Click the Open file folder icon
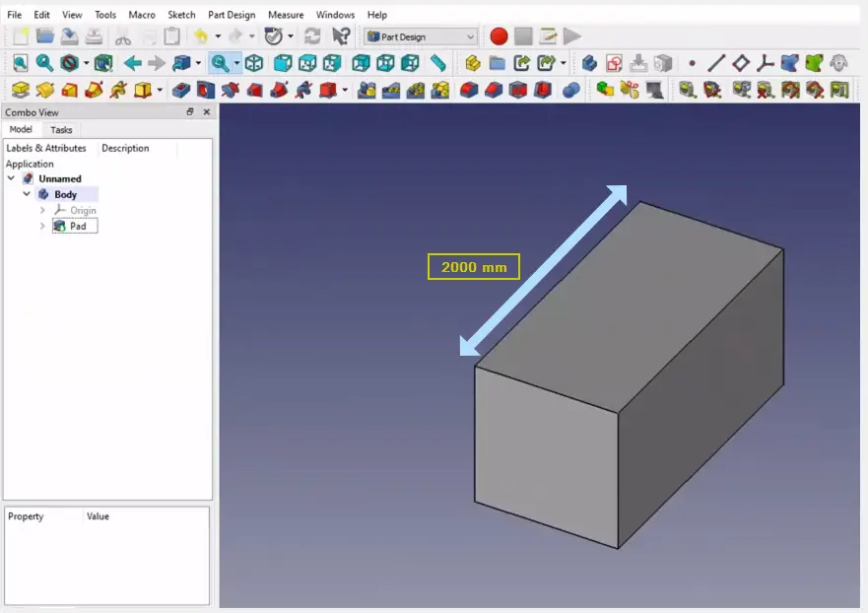This screenshot has width=868, height=613. click(x=45, y=36)
